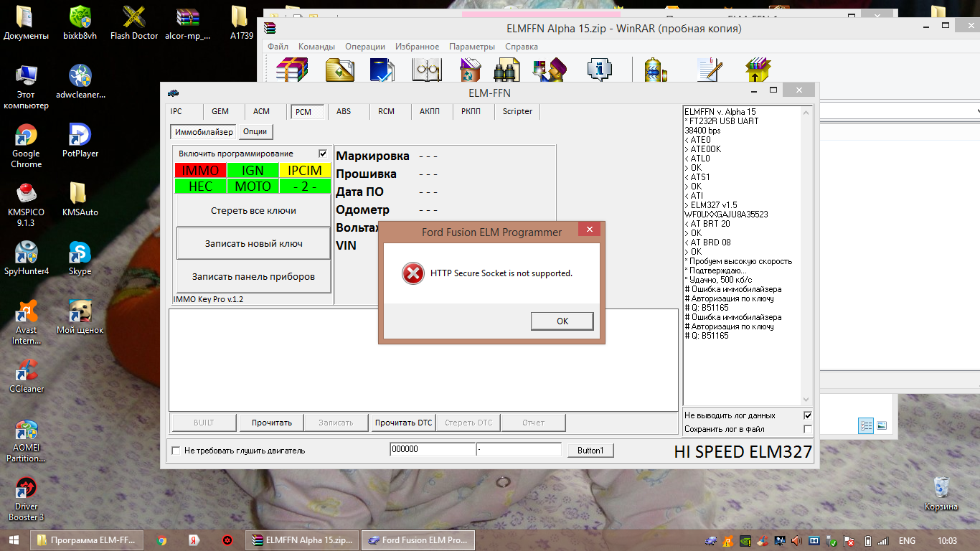Screen dimensions: 980x551
Task: Open the WinRAR Справка menu
Action: coord(522,47)
